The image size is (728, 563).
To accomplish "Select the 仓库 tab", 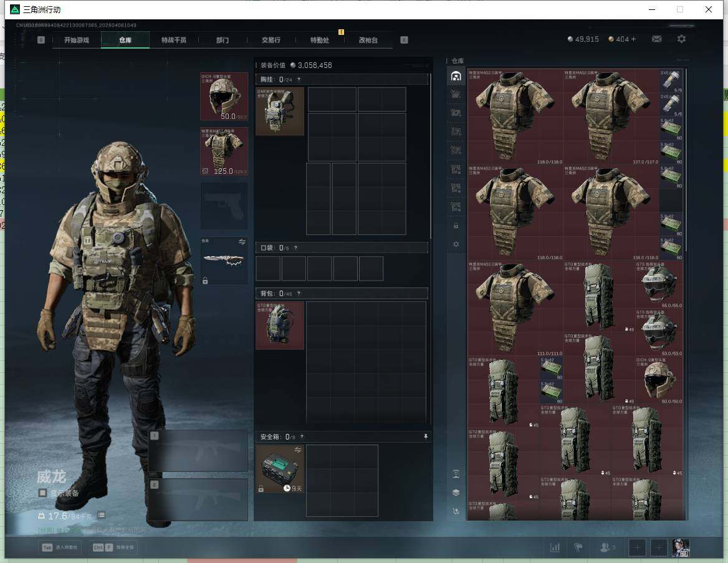I will pos(125,40).
